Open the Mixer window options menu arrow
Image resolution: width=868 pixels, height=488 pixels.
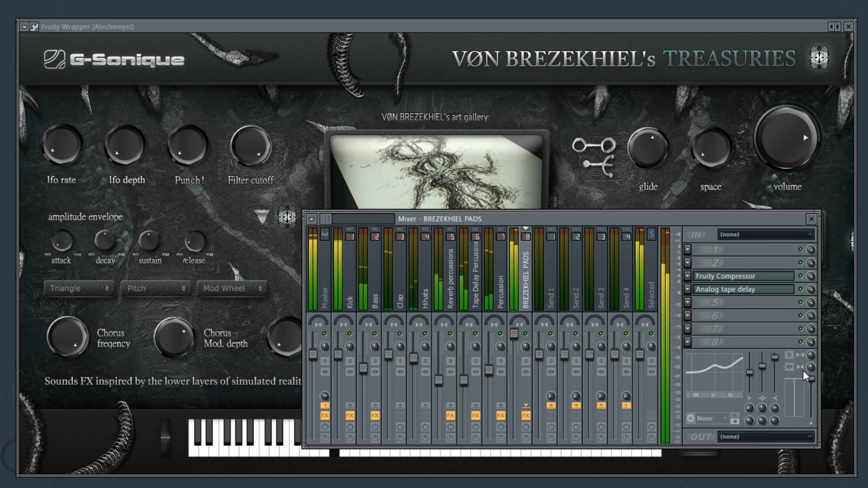(311, 219)
